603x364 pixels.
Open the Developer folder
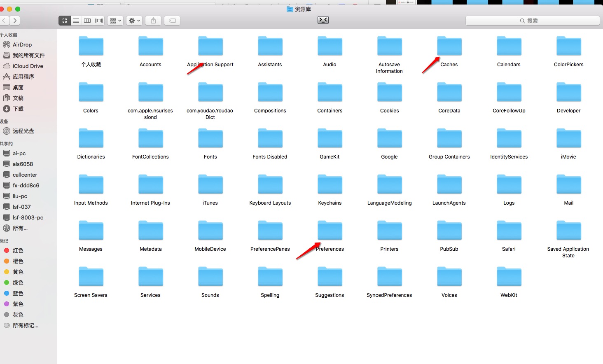(568, 92)
